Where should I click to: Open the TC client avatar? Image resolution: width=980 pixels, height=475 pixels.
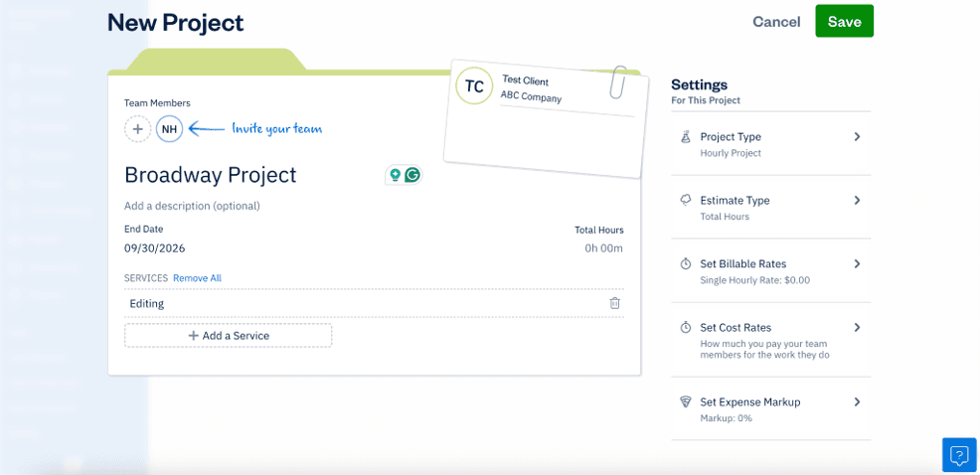pyautogui.click(x=474, y=86)
